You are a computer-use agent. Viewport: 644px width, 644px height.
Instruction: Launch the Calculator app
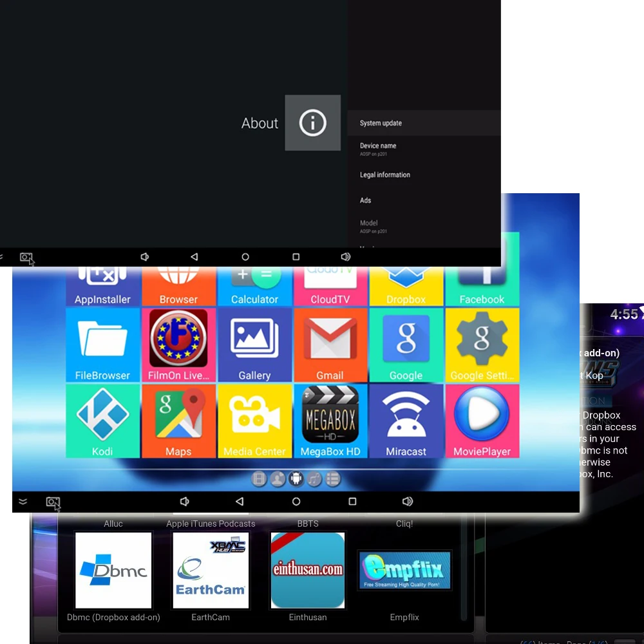coord(254,287)
